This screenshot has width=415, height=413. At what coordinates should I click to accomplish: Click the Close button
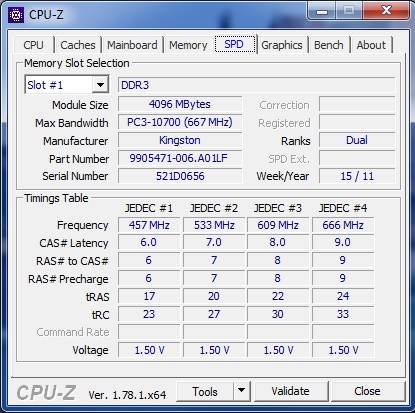(367, 391)
